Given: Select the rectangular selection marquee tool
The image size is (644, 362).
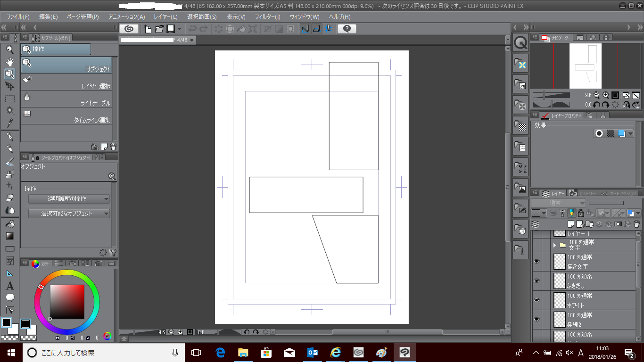Looking at the screenshot, I should (x=10, y=99).
